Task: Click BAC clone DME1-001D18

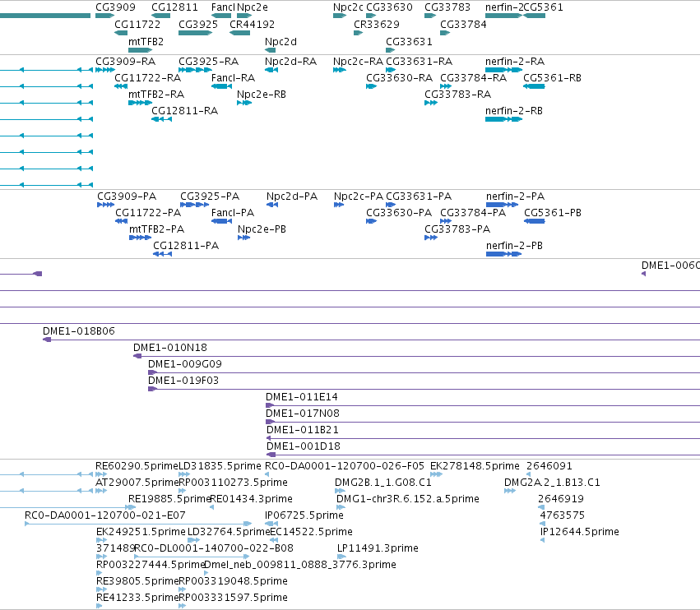Action: coord(483,455)
